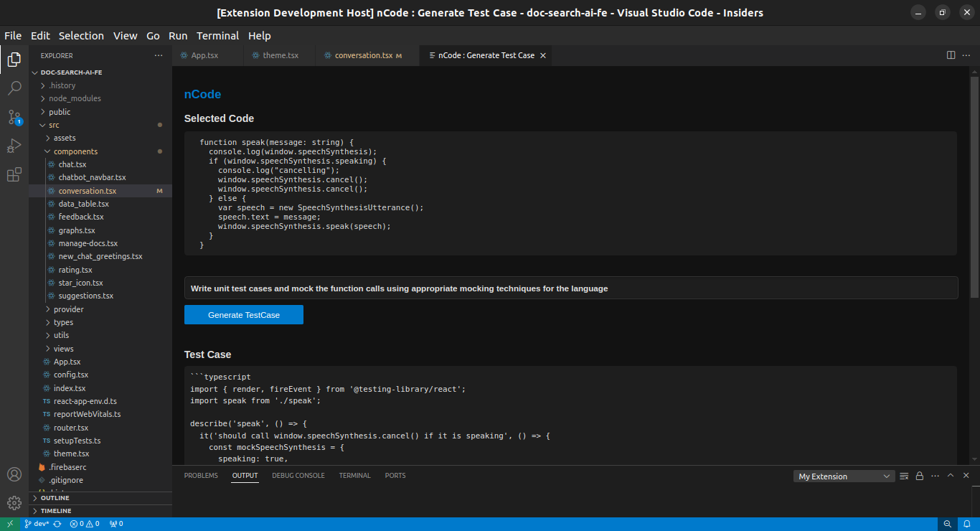Image resolution: width=980 pixels, height=531 pixels.
Task: Close the nCode Generate Test Case tab
Action: point(543,55)
